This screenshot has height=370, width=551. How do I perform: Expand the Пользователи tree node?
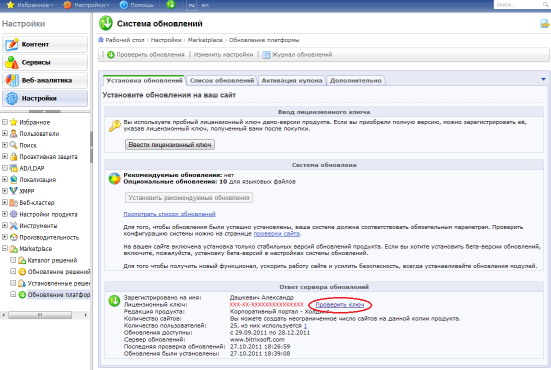[5, 134]
